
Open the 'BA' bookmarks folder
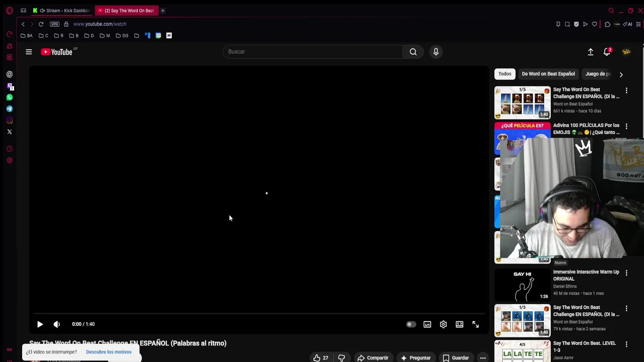27,36
